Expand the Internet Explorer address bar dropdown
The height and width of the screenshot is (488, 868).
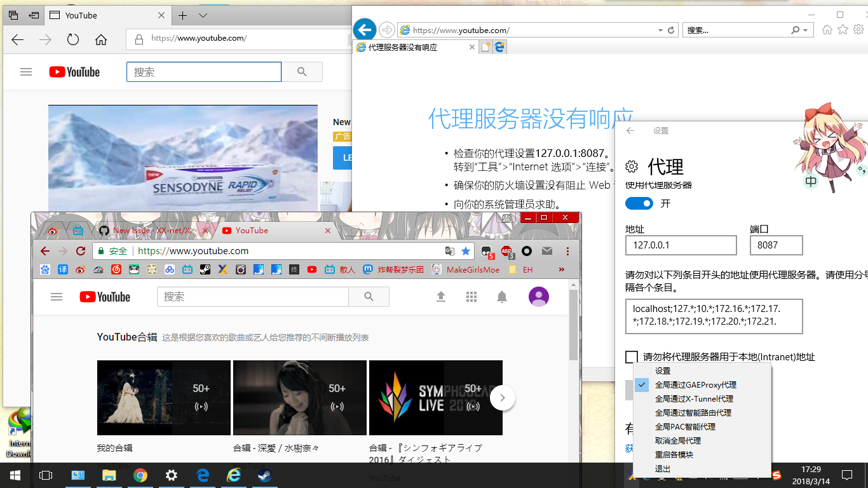click(x=661, y=30)
